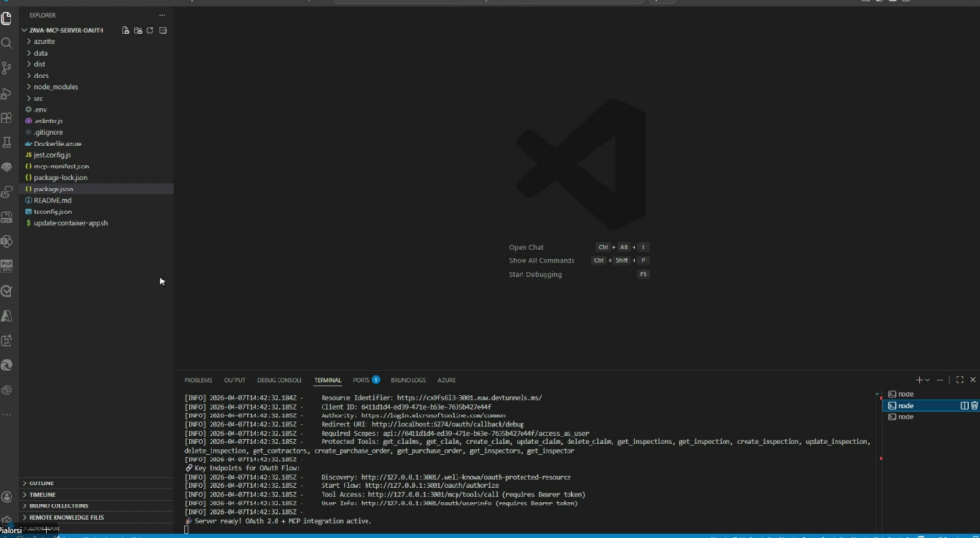Refresh the Explorer file tree
This screenshot has height=538, width=980.
coord(150,30)
